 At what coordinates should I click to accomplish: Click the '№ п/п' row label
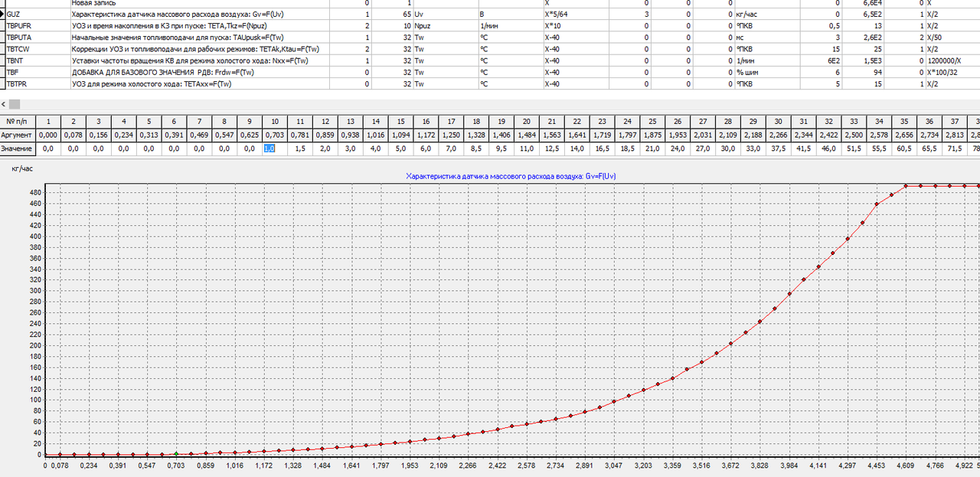(x=18, y=121)
